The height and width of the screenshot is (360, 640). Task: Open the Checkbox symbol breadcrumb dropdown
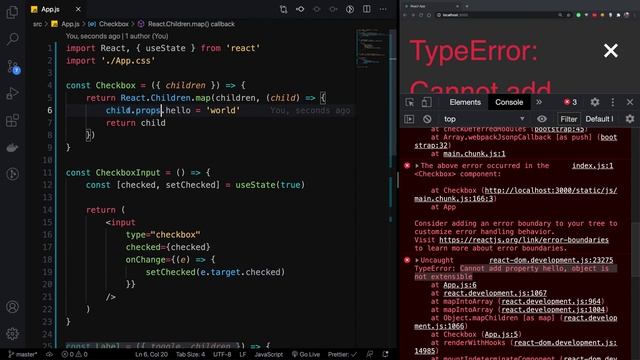pos(109,24)
